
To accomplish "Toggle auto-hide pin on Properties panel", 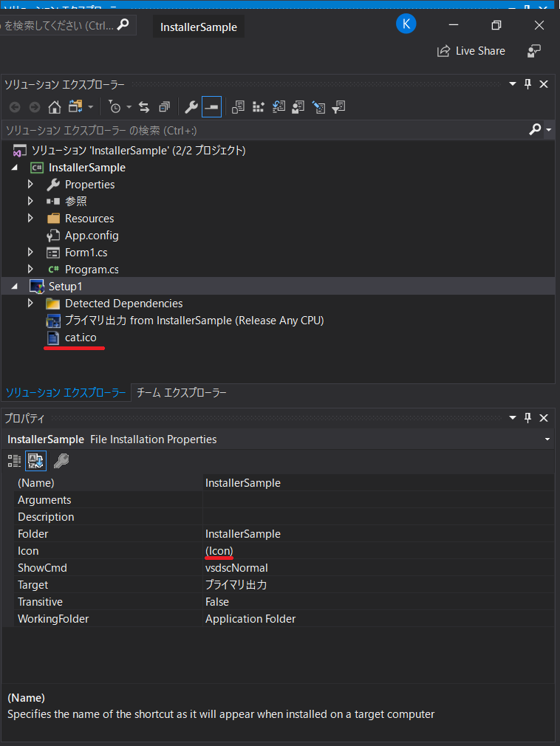I will point(527,418).
